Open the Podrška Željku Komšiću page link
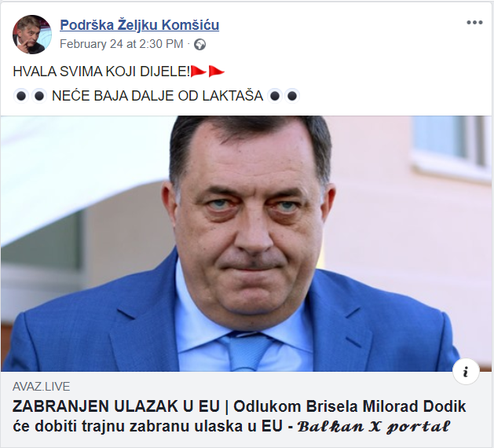This screenshot has width=494, height=448. pyautogui.click(x=139, y=25)
